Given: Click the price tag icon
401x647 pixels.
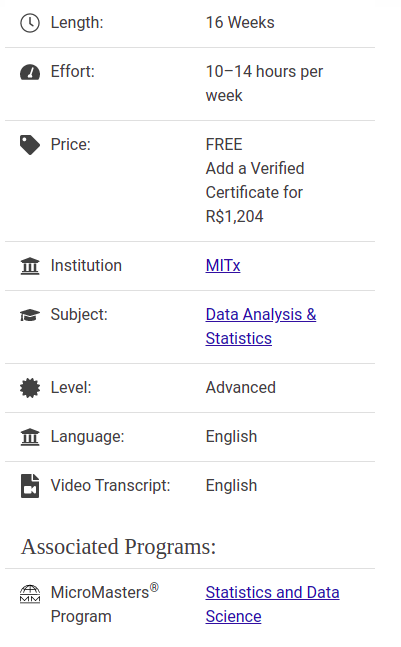Looking at the screenshot, I should (30, 145).
